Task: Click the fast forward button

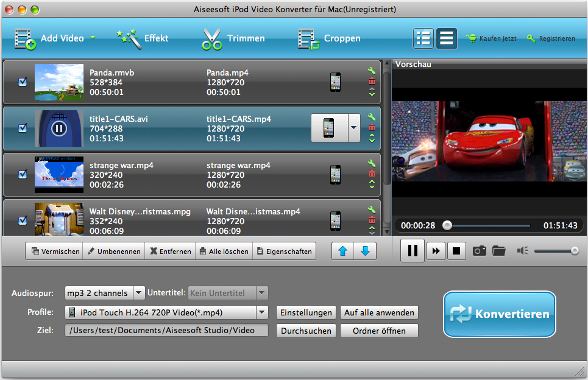Action: [x=436, y=251]
